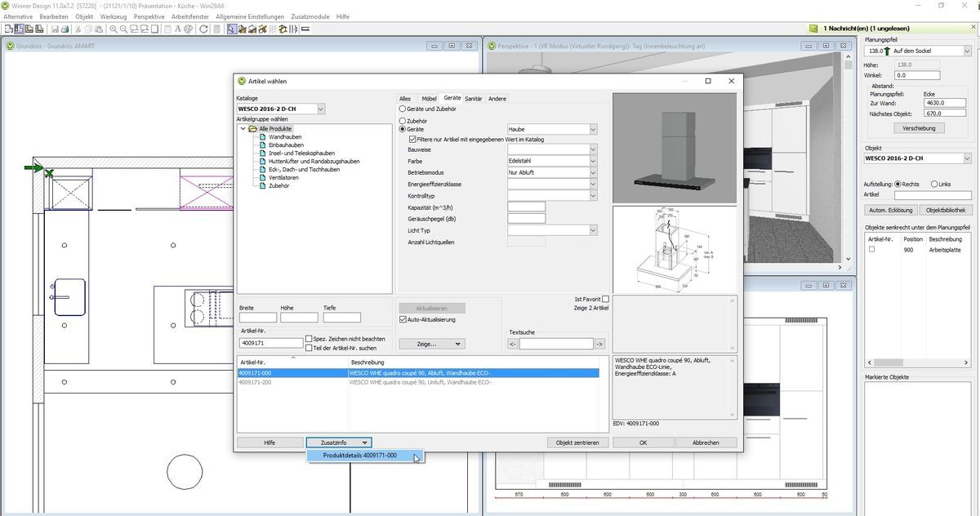
Task: Click the Save icon in the toolbar
Action: pos(56,29)
